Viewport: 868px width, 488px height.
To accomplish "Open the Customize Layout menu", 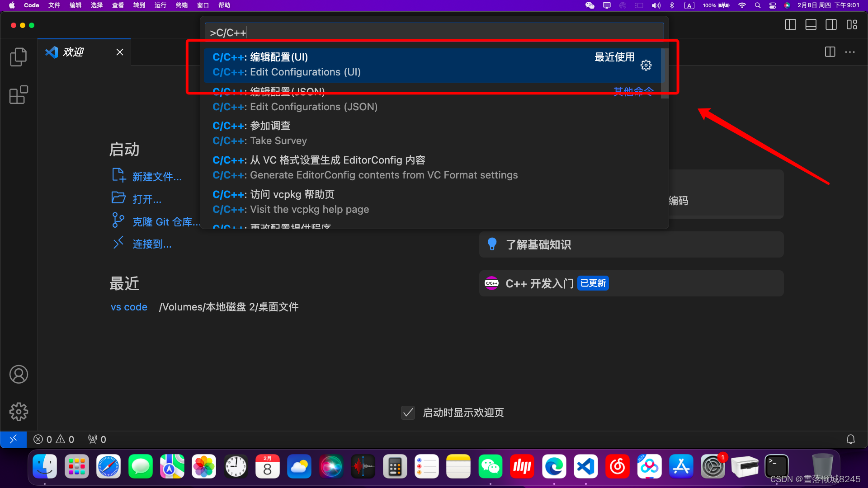I will coord(852,25).
